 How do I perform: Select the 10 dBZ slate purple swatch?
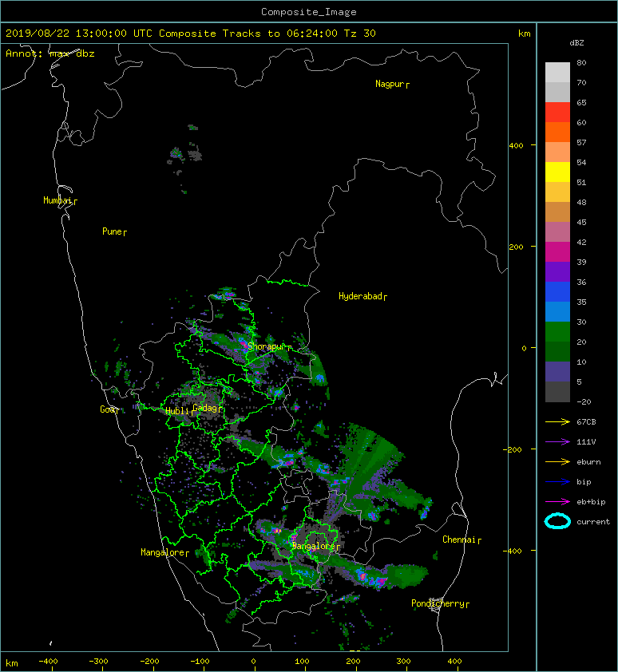[x=557, y=372]
